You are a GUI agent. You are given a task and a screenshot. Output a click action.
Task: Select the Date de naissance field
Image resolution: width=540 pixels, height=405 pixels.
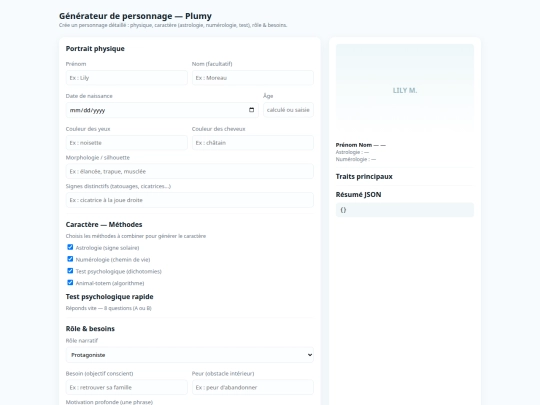coord(162,110)
